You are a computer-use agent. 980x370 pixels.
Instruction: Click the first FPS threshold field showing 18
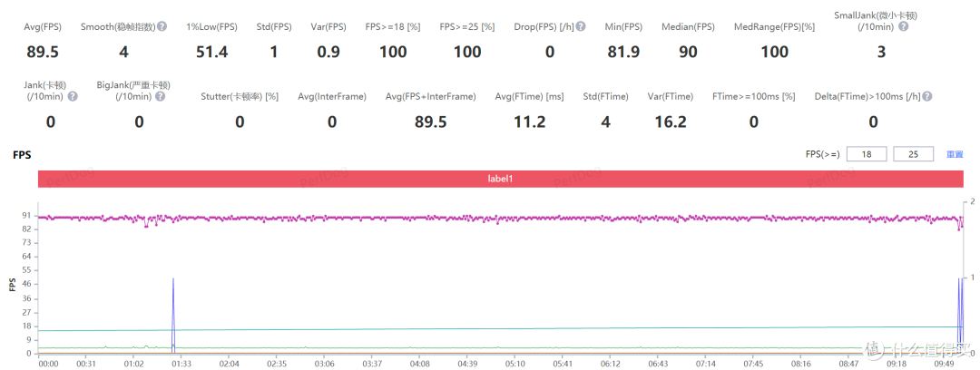point(867,154)
